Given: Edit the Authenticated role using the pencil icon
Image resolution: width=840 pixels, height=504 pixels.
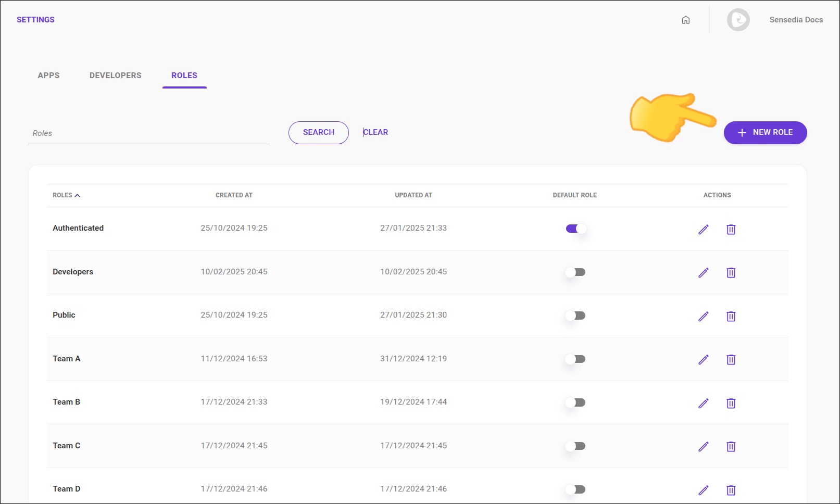Looking at the screenshot, I should tap(704, 229).
